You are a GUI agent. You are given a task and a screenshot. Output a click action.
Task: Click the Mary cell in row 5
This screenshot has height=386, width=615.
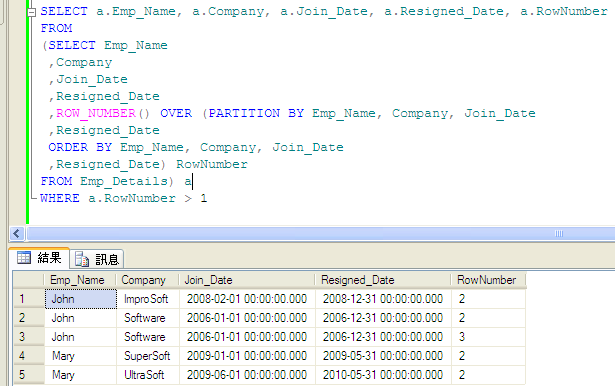80,375
